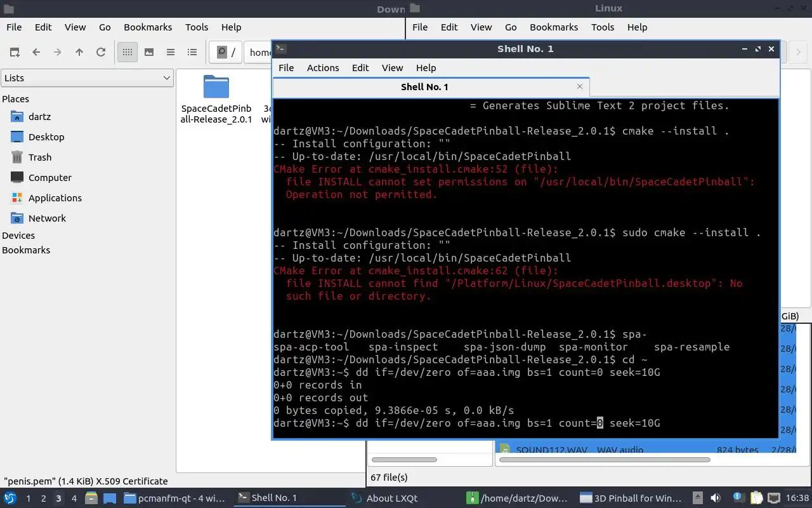Open File menu in Downloads file manager
The width and height of the screenshot is (812, 508).
point(14,27)
